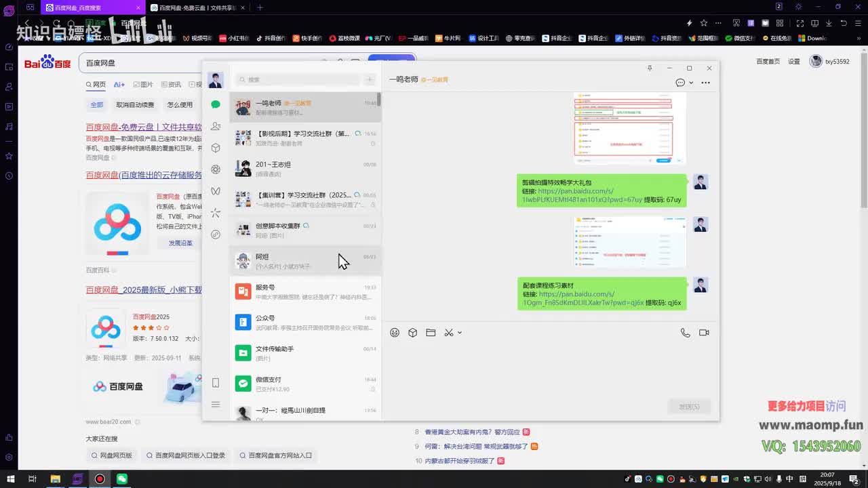Click the favorites cube icon in chat toolbar

412,333
